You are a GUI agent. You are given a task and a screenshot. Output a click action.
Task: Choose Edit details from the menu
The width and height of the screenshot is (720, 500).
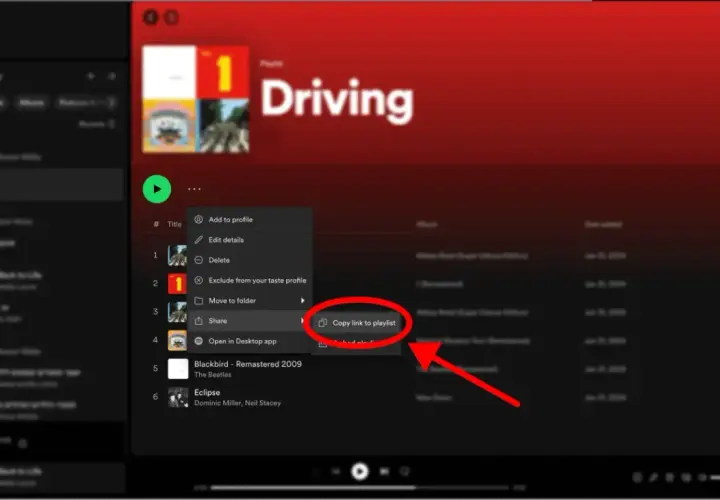click(x=226, y=240)
